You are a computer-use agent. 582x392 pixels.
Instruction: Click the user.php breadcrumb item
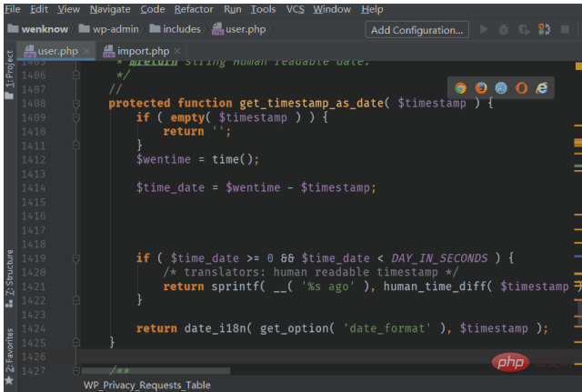238,29
